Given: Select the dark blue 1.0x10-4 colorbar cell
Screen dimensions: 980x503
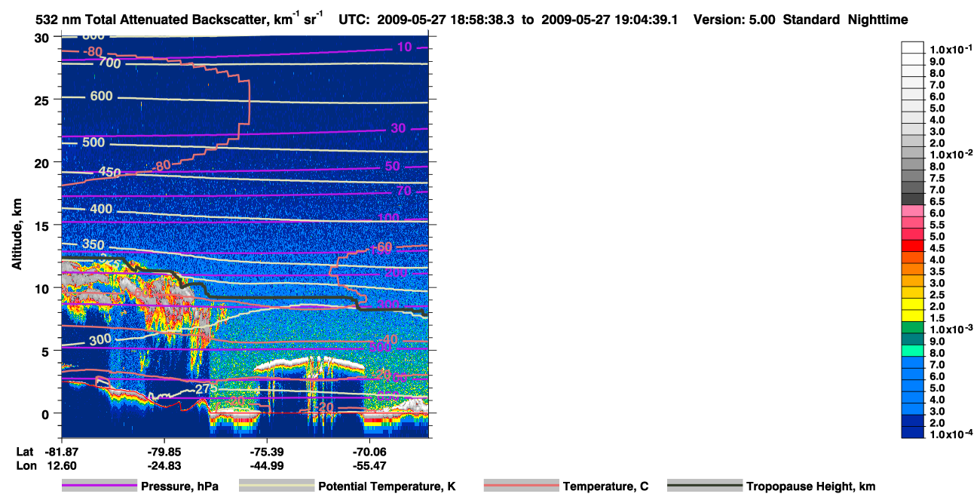Looking at the screenshot, I should (x=913, y=432).
